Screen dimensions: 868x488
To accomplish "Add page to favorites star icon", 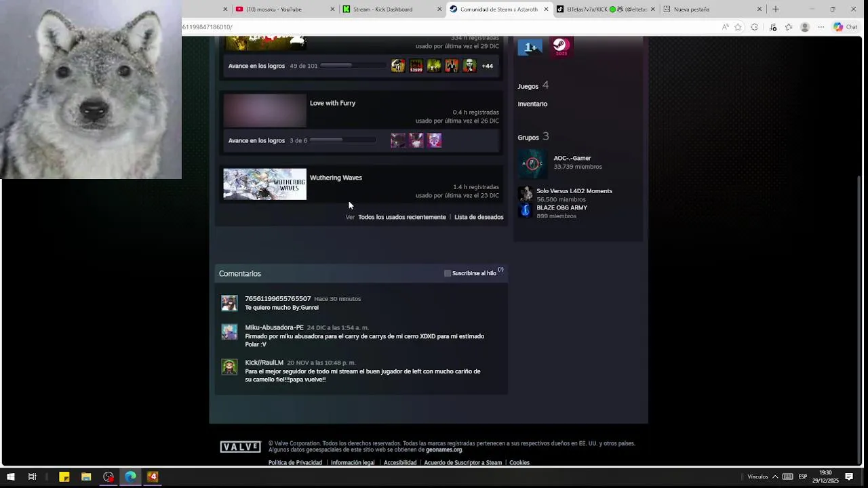I will tap(738, 27).
